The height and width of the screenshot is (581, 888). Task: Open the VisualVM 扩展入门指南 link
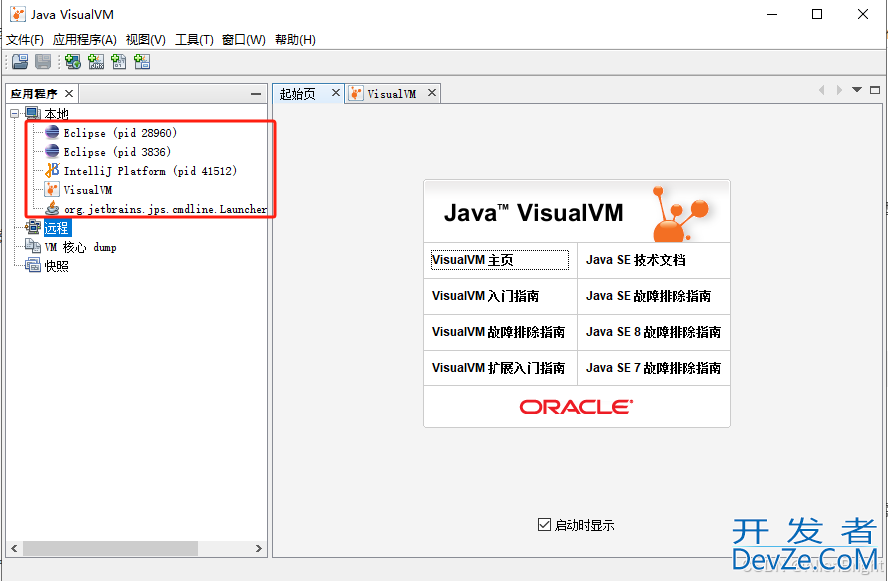tap(498, 368)
